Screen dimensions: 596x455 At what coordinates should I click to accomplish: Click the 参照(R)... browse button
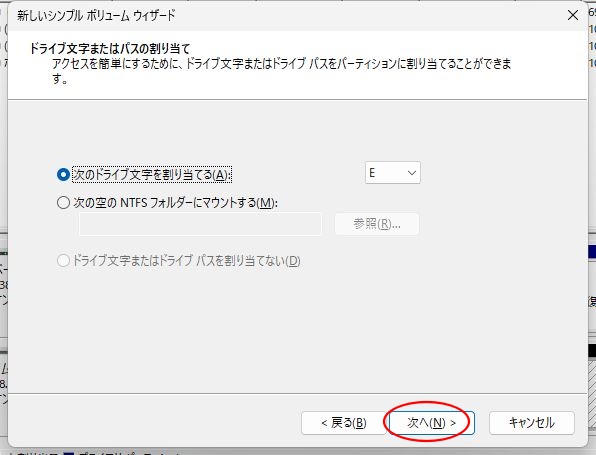(377, 224)
